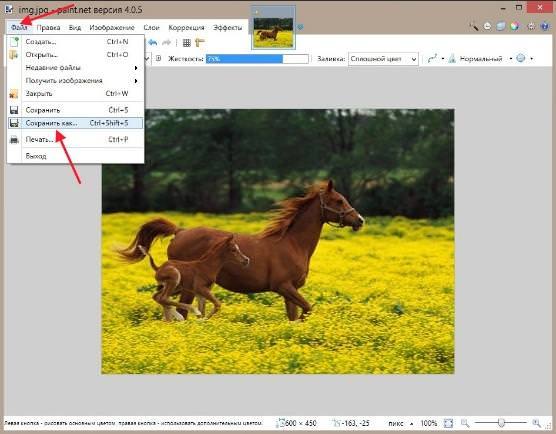Screen dimensions: 556x434
Task: Open the Эффекты menu
Action: (x=228, y=27)
